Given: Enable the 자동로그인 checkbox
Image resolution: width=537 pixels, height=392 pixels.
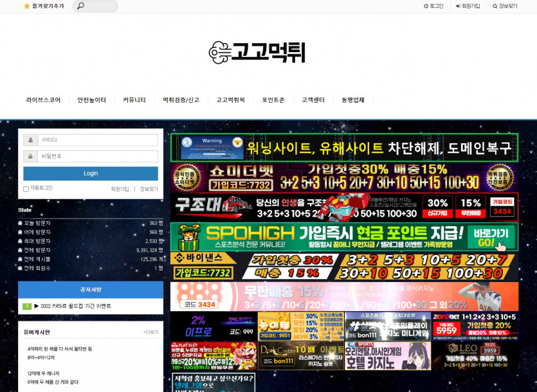Looking at the screenshot, I should 26,189.
